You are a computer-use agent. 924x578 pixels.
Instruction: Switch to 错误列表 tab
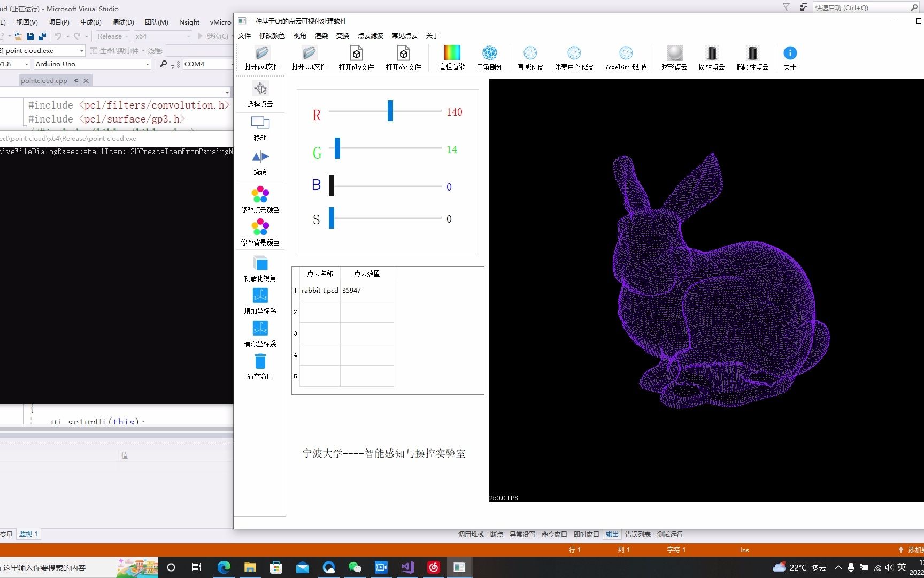pos(637,534)
